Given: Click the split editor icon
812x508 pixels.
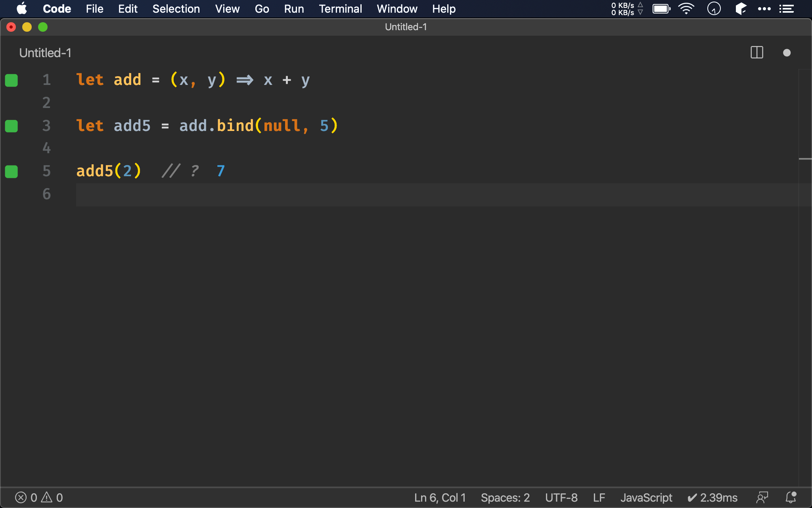Looking at the screenshot, I should [756, 52].
